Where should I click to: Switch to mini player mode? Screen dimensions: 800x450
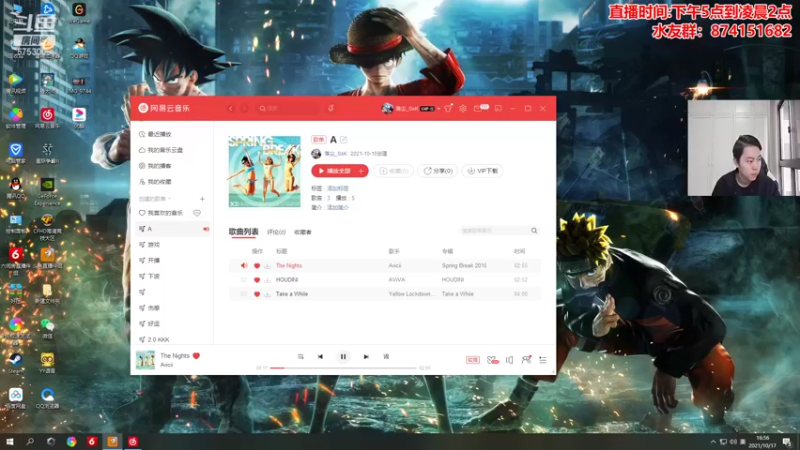coord(498,108)
